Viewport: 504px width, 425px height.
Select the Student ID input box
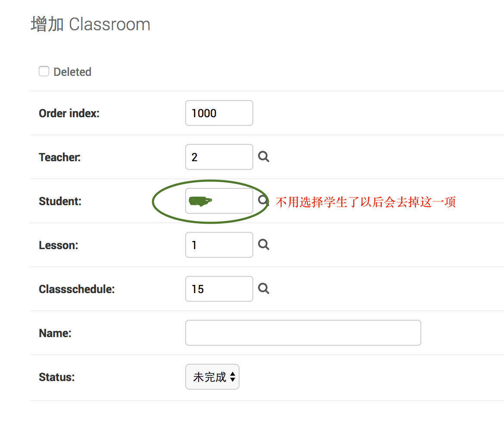click(219, 201)
